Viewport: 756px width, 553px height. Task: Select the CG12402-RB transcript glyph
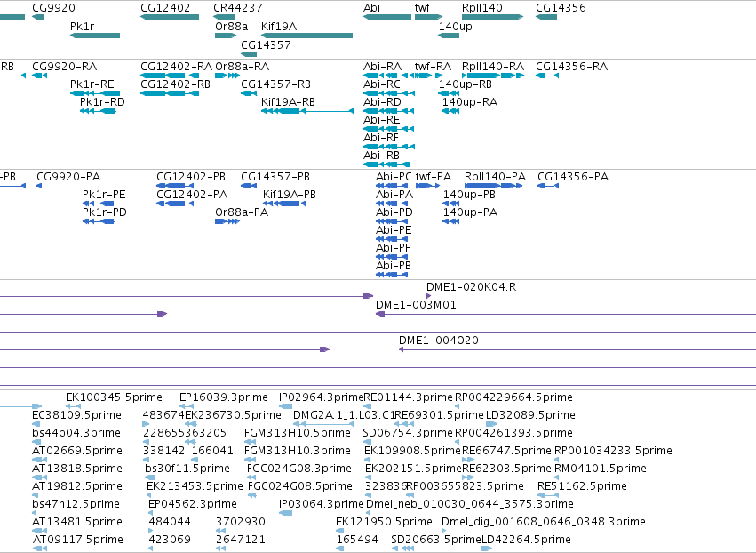[x=170, y=93]
